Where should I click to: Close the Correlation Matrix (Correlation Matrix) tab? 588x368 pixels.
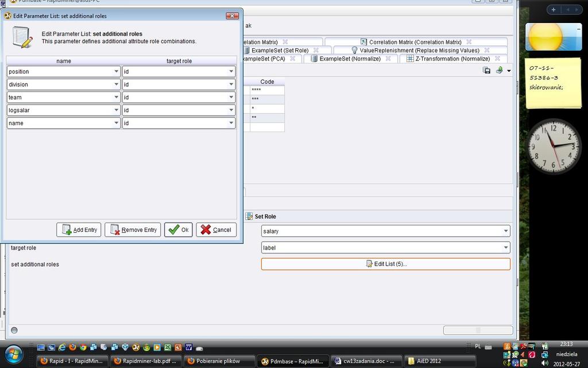tap(469, 41)
